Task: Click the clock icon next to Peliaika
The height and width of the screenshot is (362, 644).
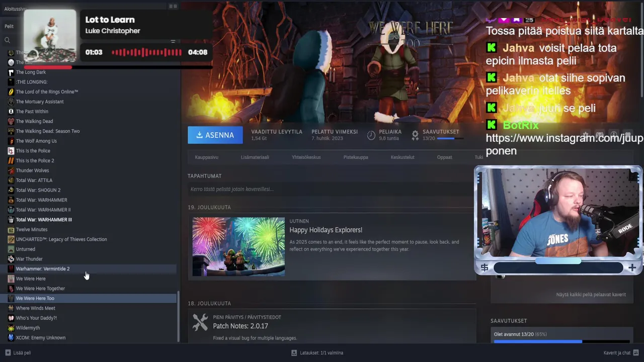Action: pos(371,135)
